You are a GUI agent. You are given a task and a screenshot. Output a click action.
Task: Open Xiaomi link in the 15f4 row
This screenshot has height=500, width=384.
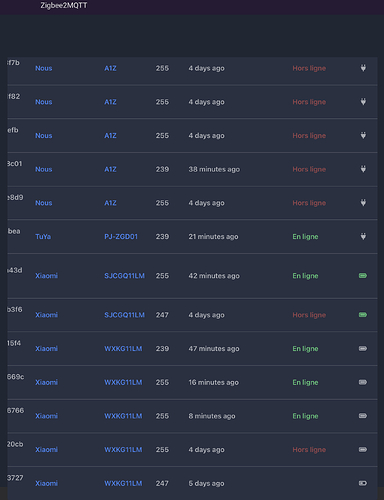coord(46,349)
